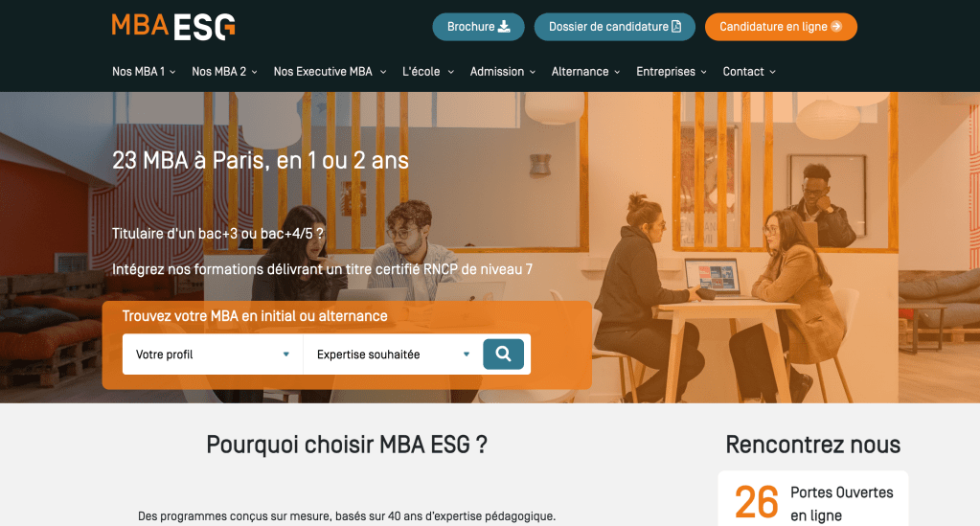Click the Candidature en ligne button
This screenshot has height=526, width=980.
[x=781, y=27]
